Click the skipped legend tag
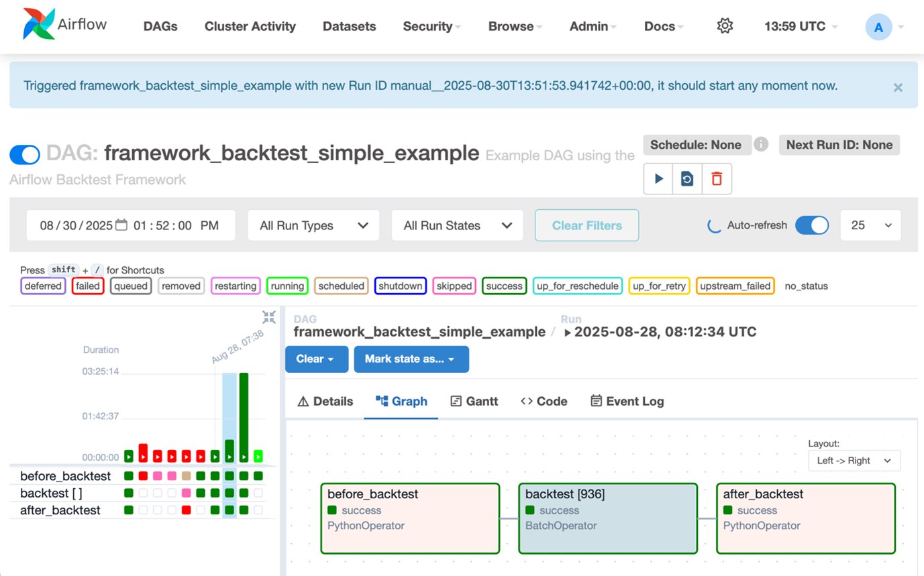The width and height of the screenshot is (924, 576). coord(454,286)
